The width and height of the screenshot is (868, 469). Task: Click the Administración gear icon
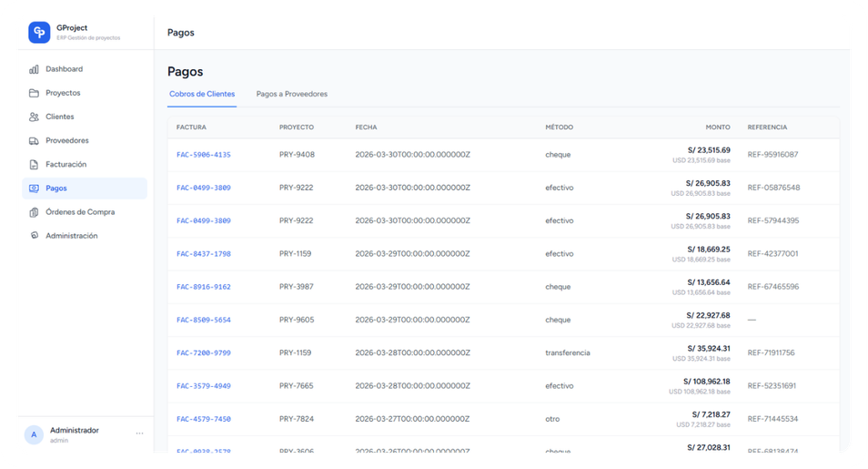point(34,236)
